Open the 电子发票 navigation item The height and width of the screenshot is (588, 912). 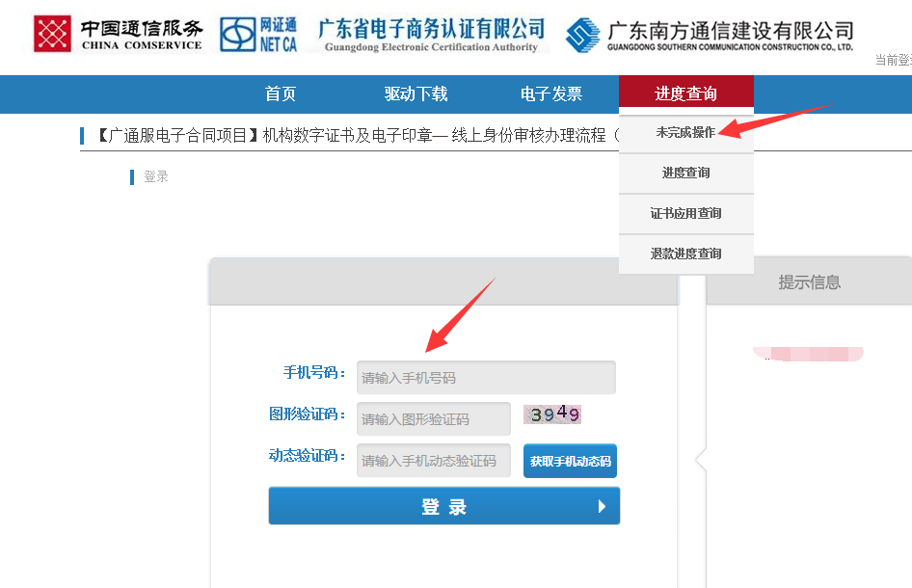tap(551, 94)
